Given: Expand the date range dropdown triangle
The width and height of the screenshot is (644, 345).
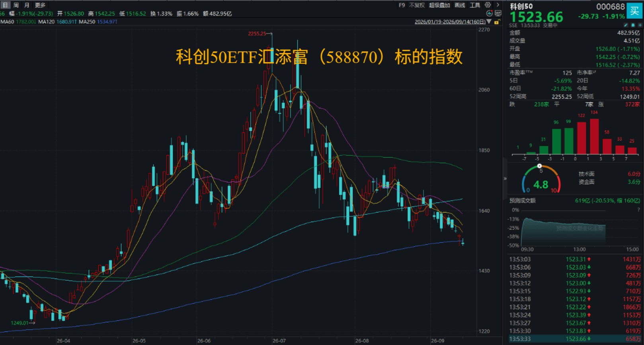Looking at the screenshot, I should pos(489,22).
